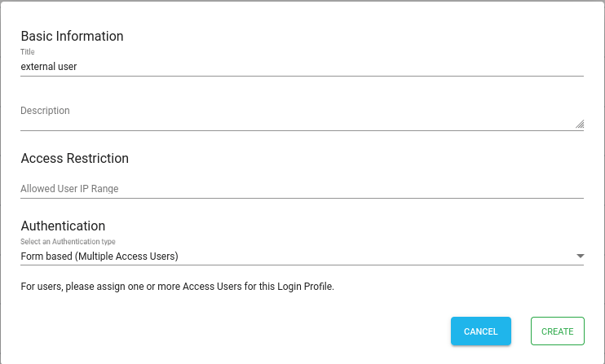The width and height of the screenshot is (605, 364).
Task: Click the Title field containing "external user"
Action: tap(302, 67)
